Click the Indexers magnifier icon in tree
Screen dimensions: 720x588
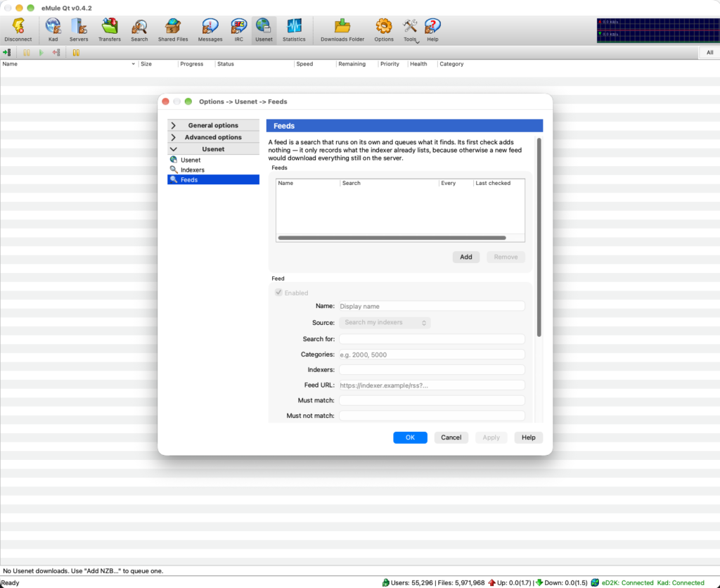point(174,170)
